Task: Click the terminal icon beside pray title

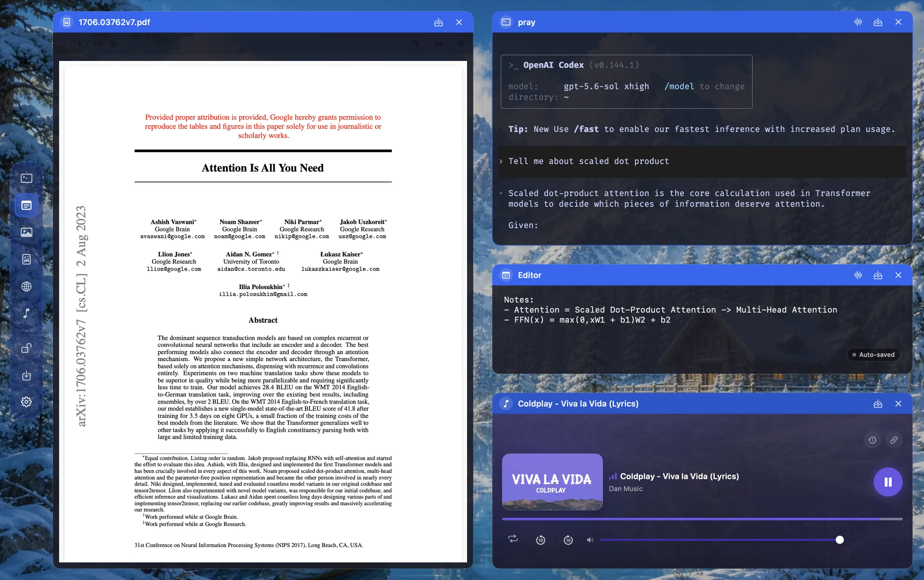Action: pyautogui.click(x=506, y=22)
